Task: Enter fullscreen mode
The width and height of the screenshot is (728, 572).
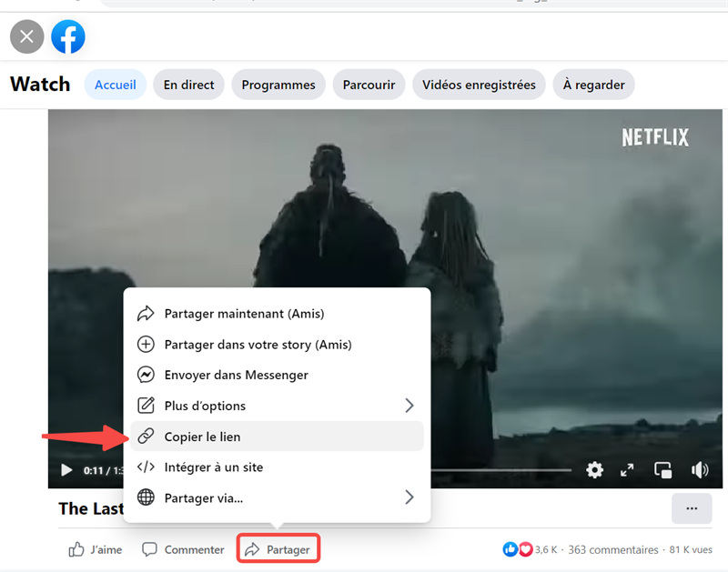Action: (x=627, y=470)
